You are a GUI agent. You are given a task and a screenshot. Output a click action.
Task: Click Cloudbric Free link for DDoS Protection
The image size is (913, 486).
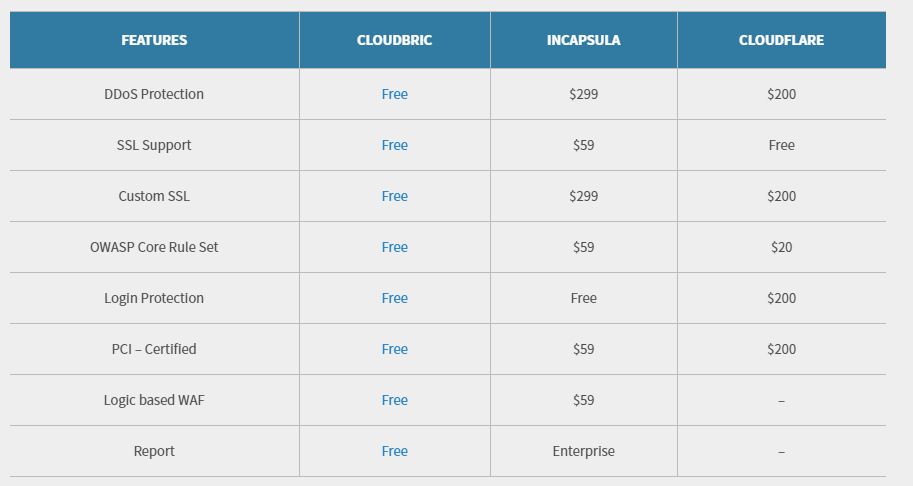[x=394, y=94]
